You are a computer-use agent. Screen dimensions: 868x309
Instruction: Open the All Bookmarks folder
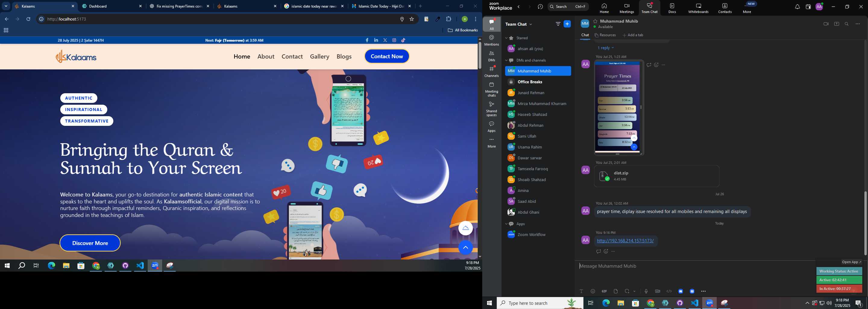(x=463, y=30)
